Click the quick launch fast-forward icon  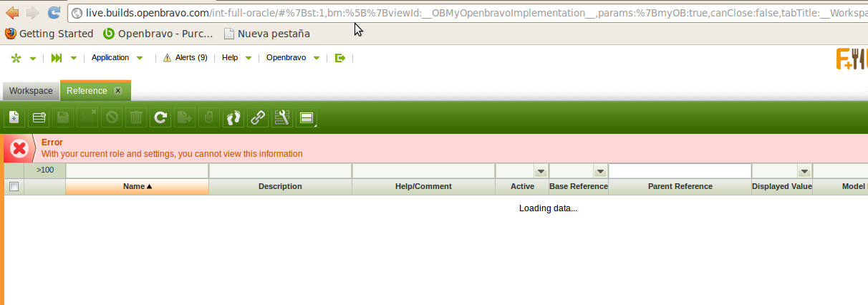pos(57,58)
